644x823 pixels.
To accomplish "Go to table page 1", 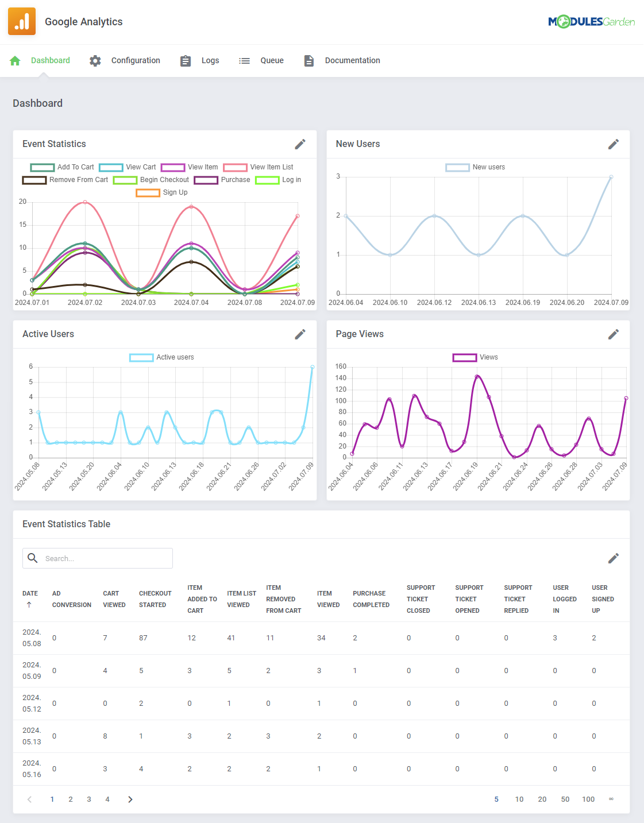I will (x=52, y=799).
